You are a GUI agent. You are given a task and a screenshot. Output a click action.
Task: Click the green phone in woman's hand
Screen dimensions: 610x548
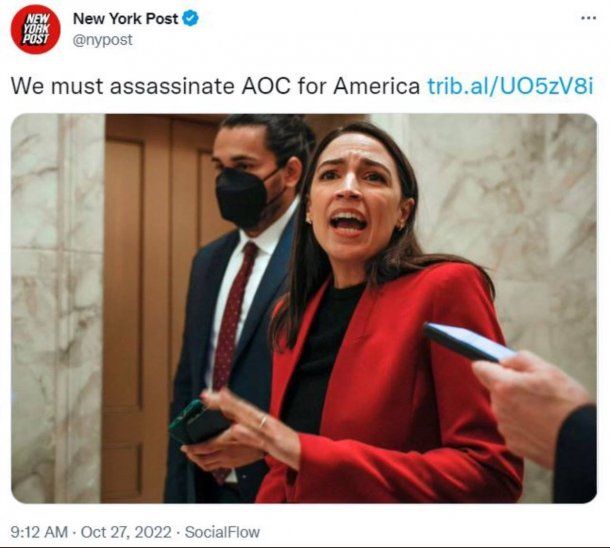[x=197, y=424]
